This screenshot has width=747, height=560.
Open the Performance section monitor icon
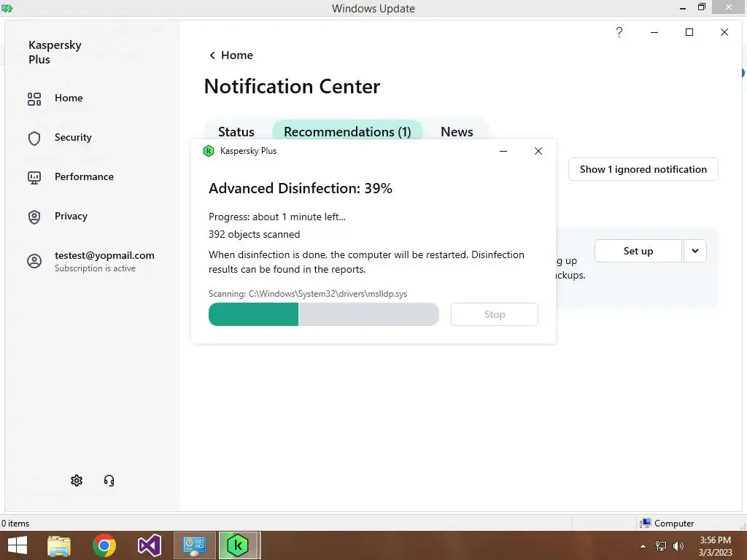[34, 178]
